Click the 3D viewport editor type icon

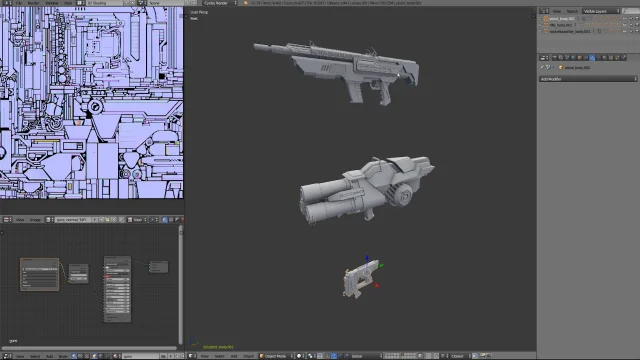[x=191, y=356]
